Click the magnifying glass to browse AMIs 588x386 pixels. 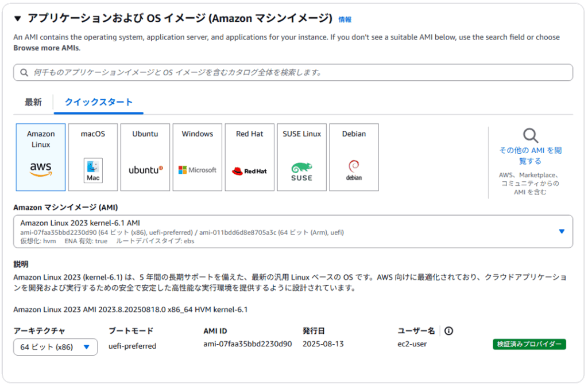(x=531, y=136)
